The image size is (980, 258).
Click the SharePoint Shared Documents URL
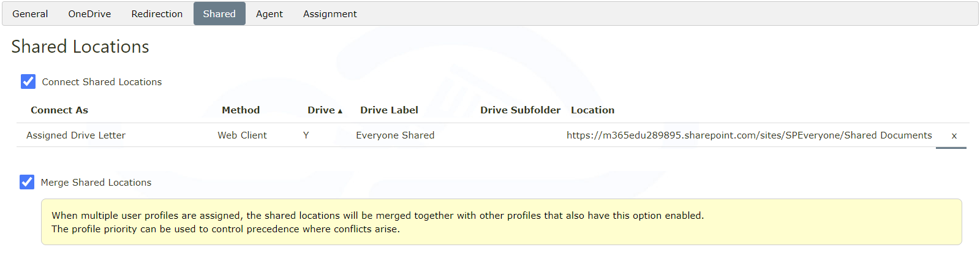[749, 135]
